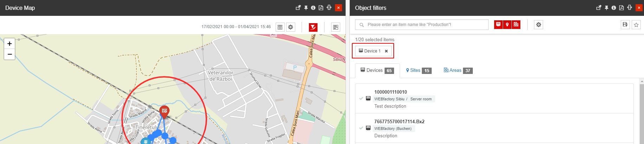Click the red filter edit icon

pyautogui.click(x=313, y=27)
